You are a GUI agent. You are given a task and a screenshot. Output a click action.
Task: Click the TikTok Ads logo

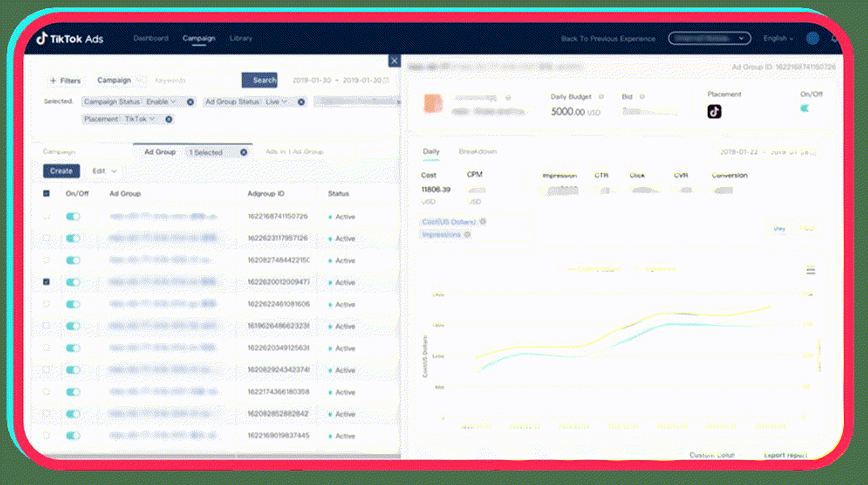click(69, 38)
